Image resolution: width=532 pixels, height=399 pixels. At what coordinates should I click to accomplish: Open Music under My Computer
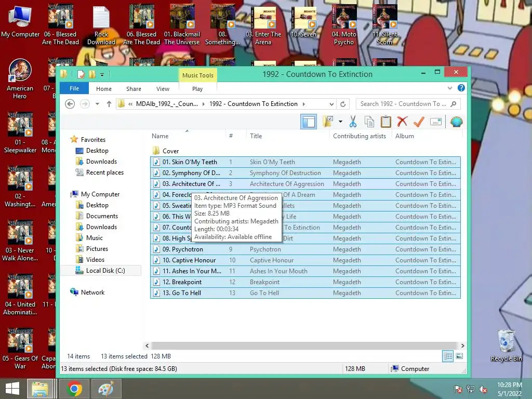(95, 237)
